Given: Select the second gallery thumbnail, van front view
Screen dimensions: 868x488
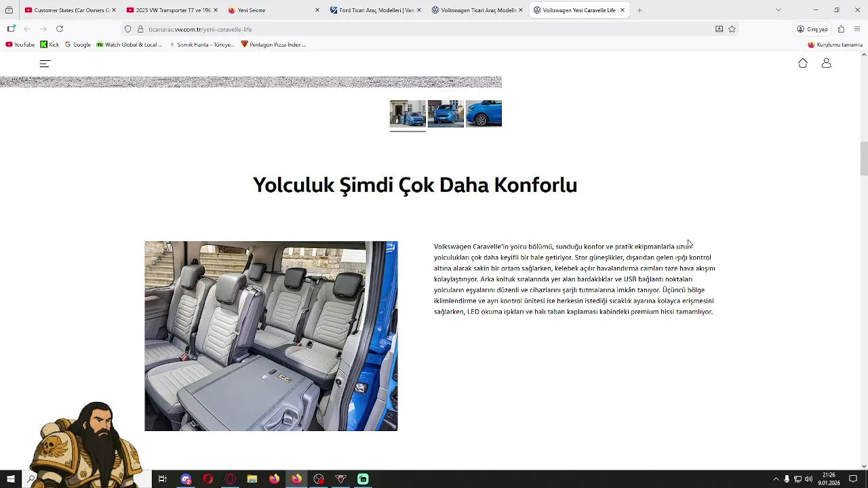Looking at the screenshot, I should point(446,114).
